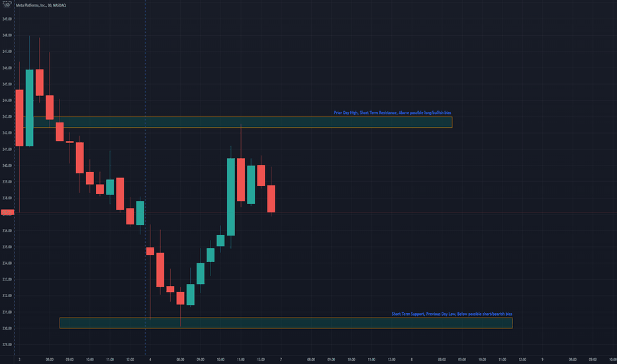Click the 244.00 price axis label
Image resolution: width=617 pixels, height=364 pixels.
(x=7, y=101)
